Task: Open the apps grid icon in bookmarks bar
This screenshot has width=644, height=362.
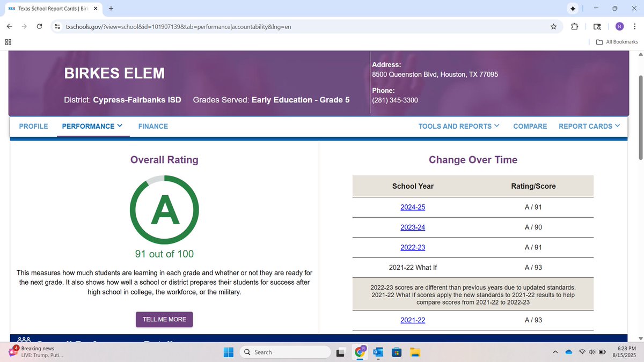Action: (9, 42)
